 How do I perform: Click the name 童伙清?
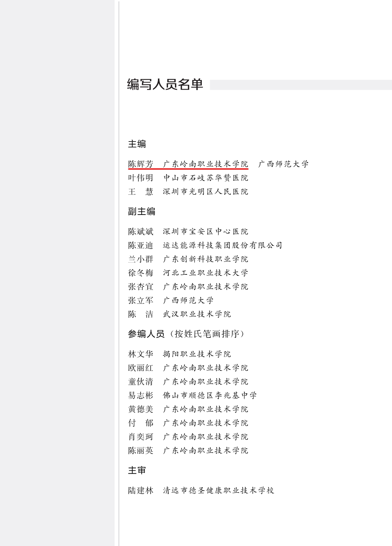tap(141, 382)
